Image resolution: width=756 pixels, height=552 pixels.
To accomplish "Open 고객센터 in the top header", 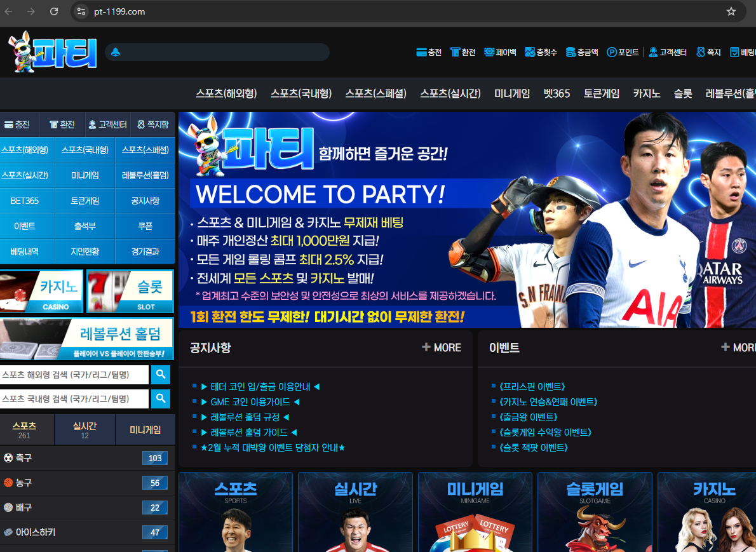I will point(667,52).
